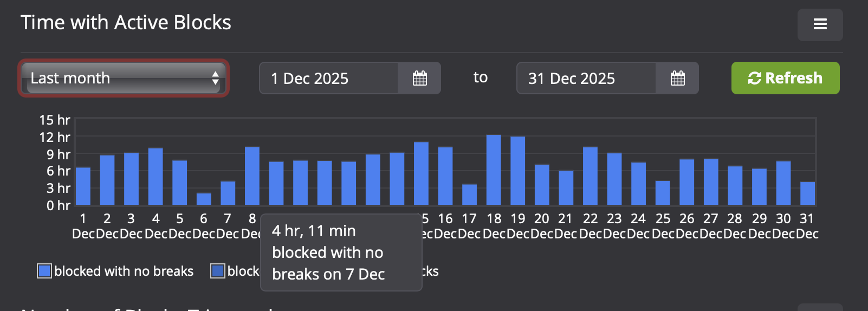
Task: Select the 17 Dec bar
Action: (x=470, y=195)
